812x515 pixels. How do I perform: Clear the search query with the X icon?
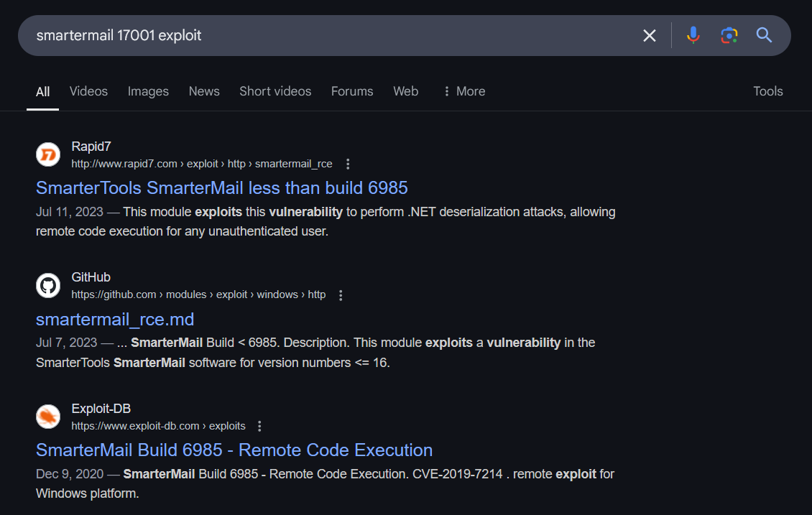pyautogui.click(x=650, y=36)
